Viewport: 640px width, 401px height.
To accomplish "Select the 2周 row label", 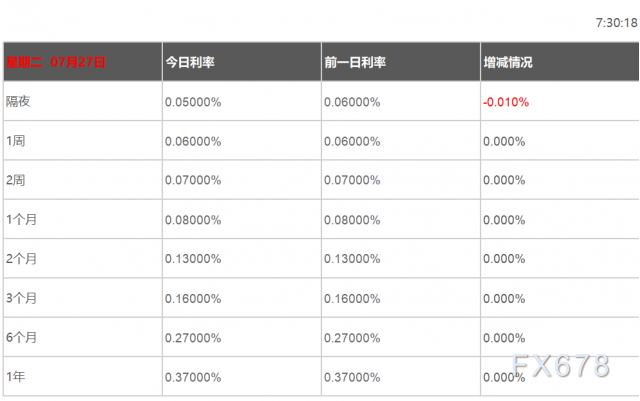I will tap(16, 180).
